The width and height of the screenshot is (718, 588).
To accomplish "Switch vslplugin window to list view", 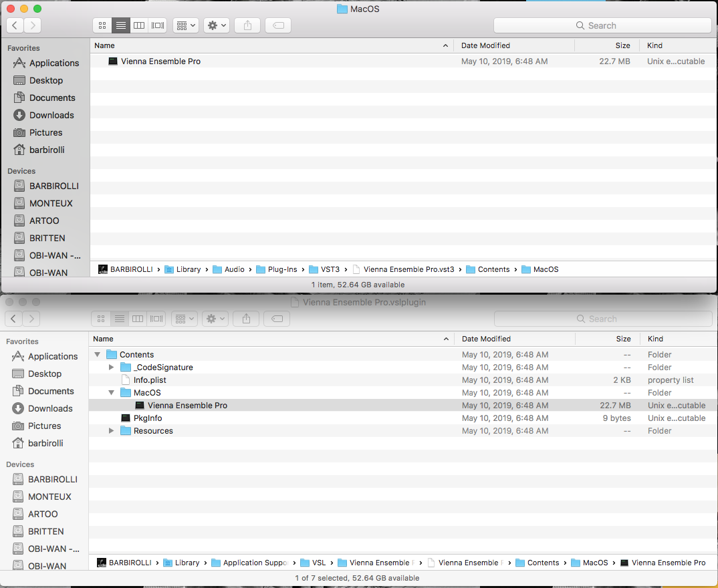I will click(120, 319).
